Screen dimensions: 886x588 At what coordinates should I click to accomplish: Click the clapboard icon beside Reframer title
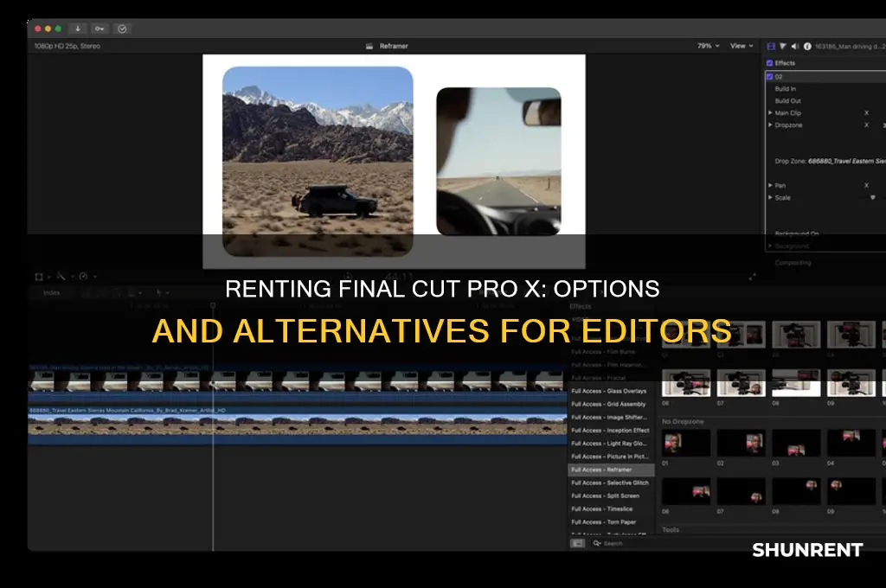(369, 47)
